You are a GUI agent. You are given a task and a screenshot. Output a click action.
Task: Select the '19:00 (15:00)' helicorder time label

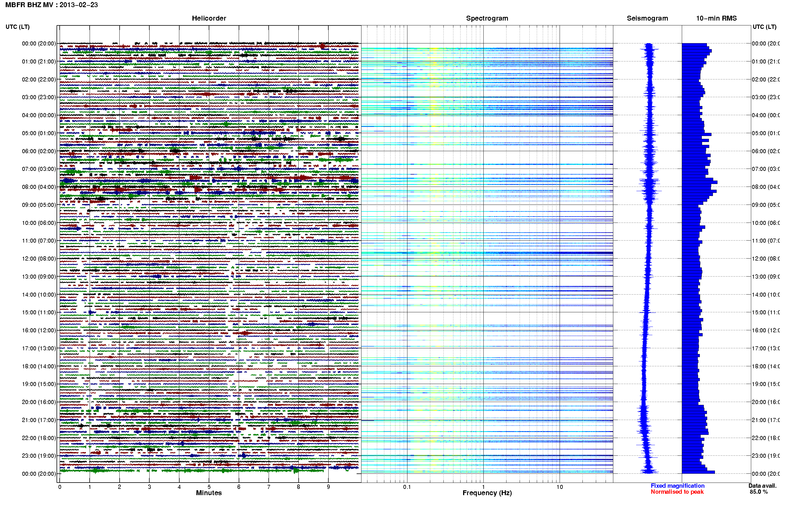39,384
